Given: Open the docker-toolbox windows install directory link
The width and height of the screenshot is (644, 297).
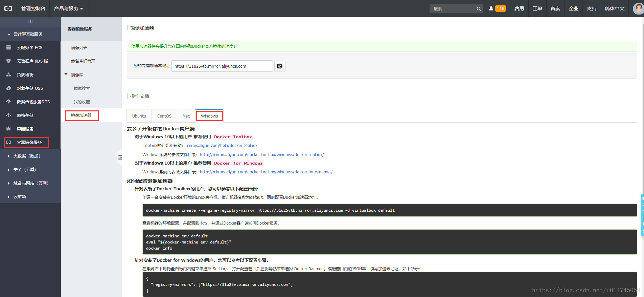Looking at the screenshot, I should tap(262, 155).
